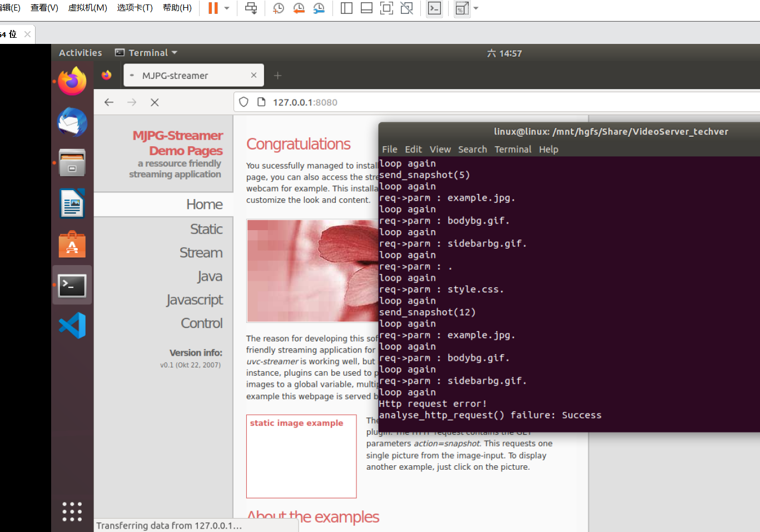The width and height of the screenshot is (760, 532).
Task: Switch to Terminal via the dock icon
Action: 72,285
